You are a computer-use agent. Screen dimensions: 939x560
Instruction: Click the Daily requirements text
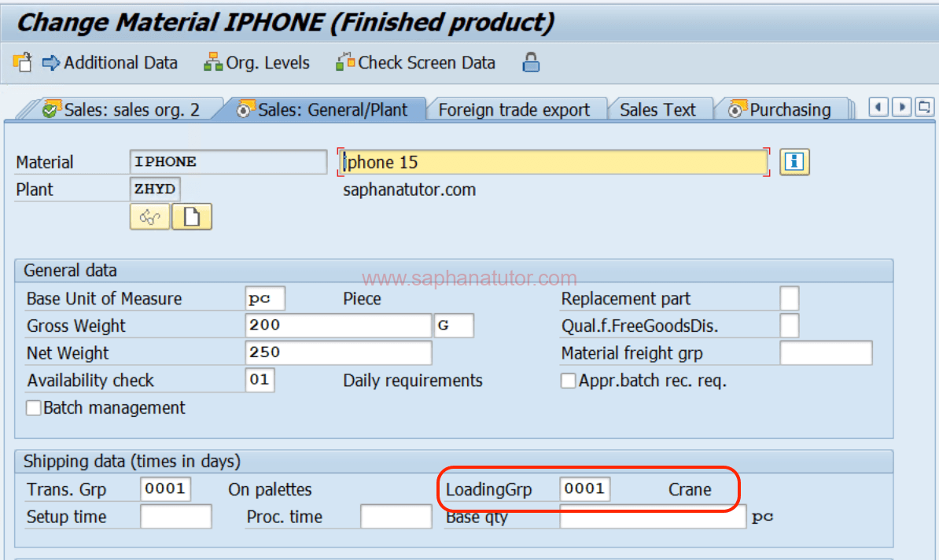(413, 381)
